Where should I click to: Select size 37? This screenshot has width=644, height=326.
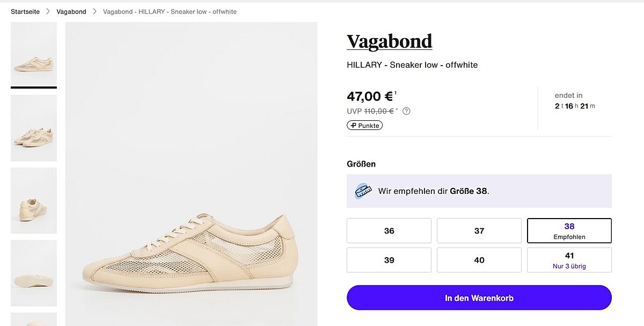click(x=479, y=230)
